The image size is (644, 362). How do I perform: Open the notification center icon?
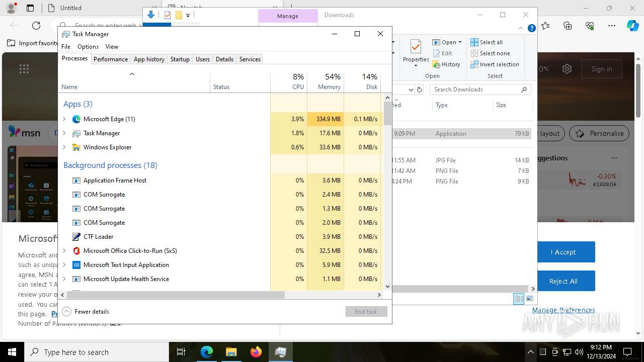(x=627, y=352)
